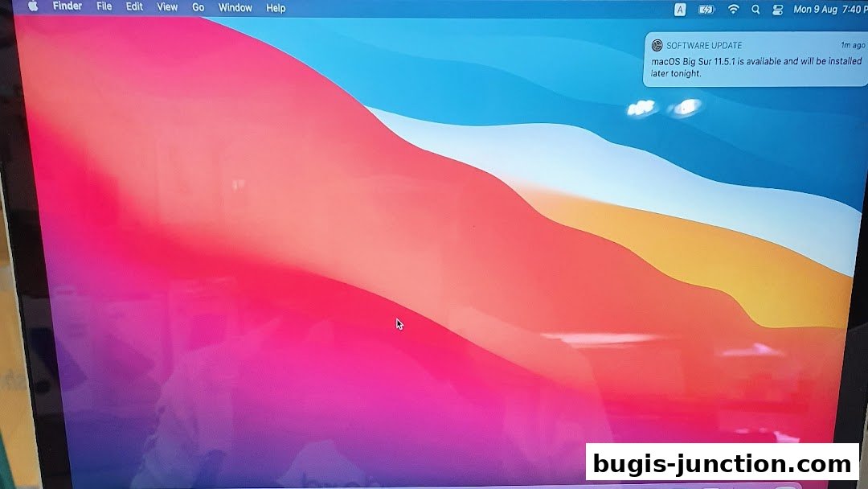Open the Help menu
868x489 pixels.
pos(276,8)
